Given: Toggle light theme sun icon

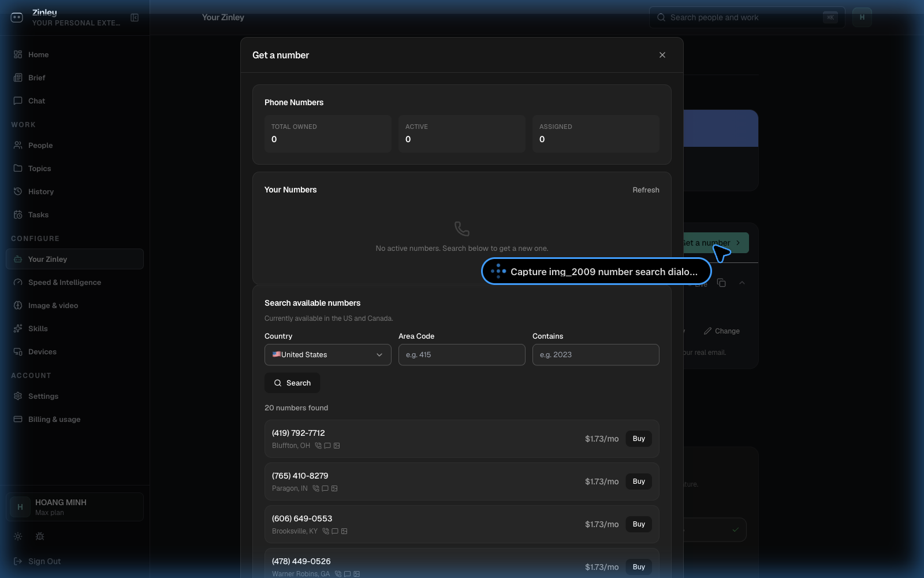Looking at the screenshot, I should point(18,536).
